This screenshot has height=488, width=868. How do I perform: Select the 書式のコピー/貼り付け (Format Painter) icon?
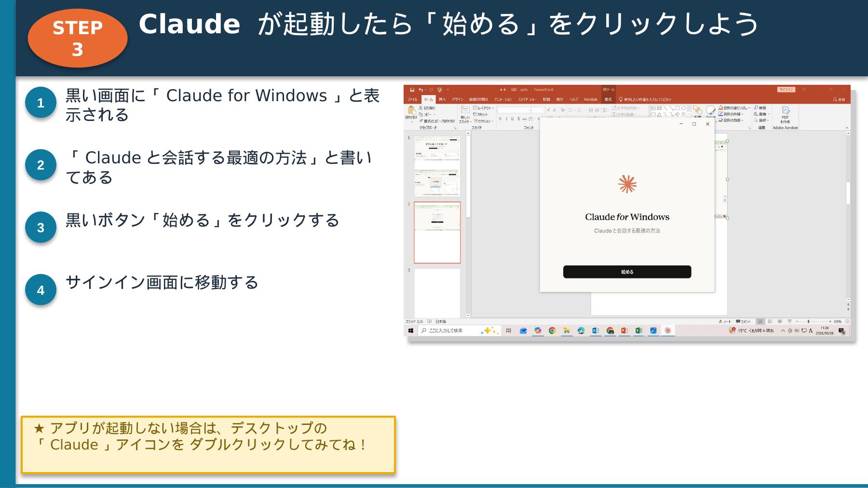(420, 121)
